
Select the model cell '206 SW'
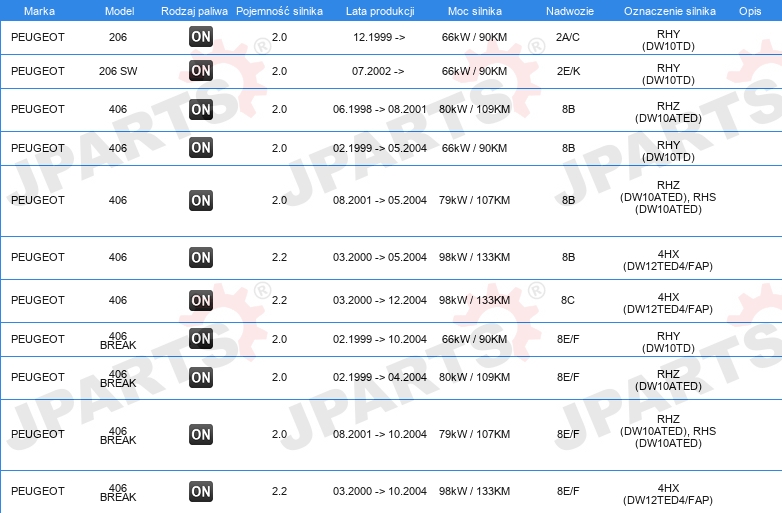(x=118, y=71)
